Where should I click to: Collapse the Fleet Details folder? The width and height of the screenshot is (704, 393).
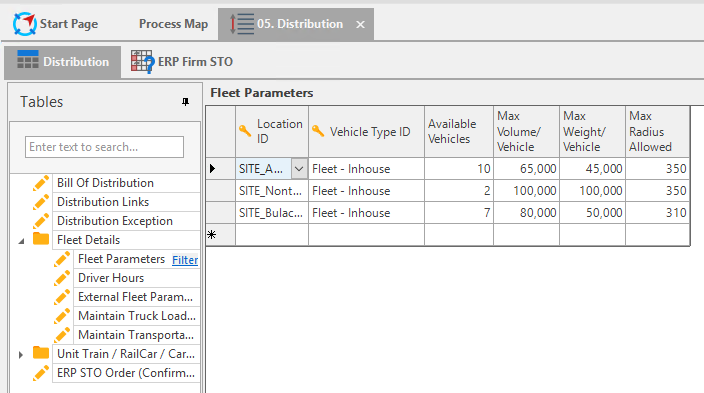pos(21,241)
